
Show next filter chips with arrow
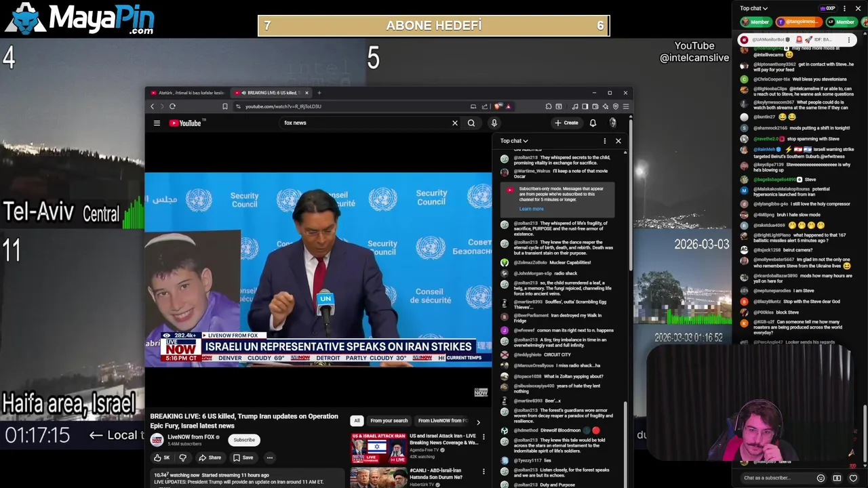pyautogui.click(x=478, y=422)
